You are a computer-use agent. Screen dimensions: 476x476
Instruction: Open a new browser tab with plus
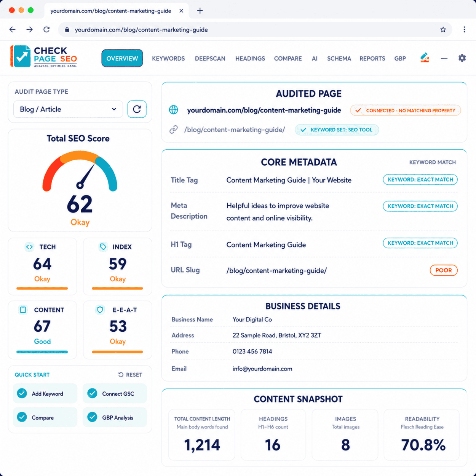point(200,11)
